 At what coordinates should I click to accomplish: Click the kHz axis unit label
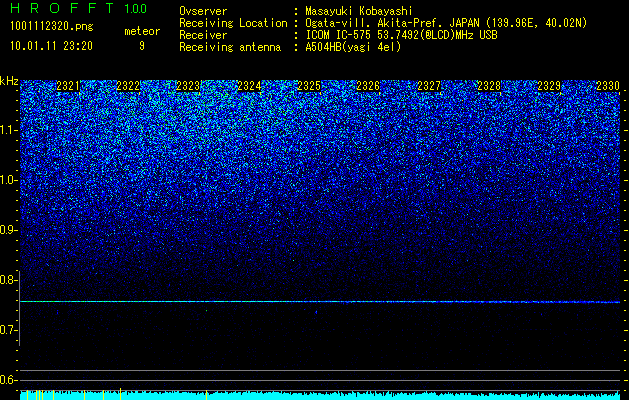9,81
